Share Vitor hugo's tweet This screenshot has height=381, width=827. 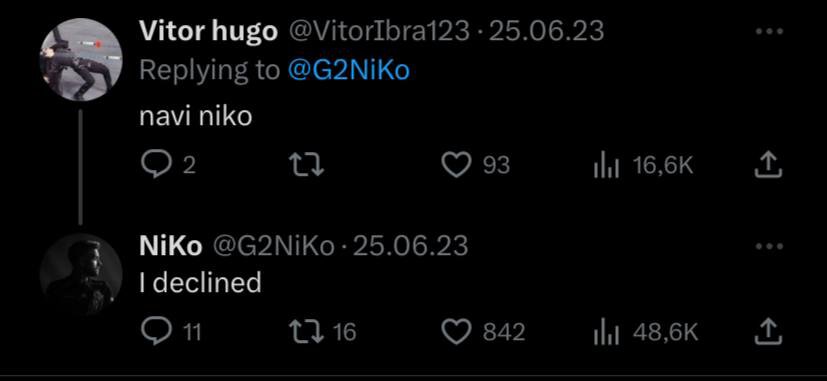tap(768, 165)
